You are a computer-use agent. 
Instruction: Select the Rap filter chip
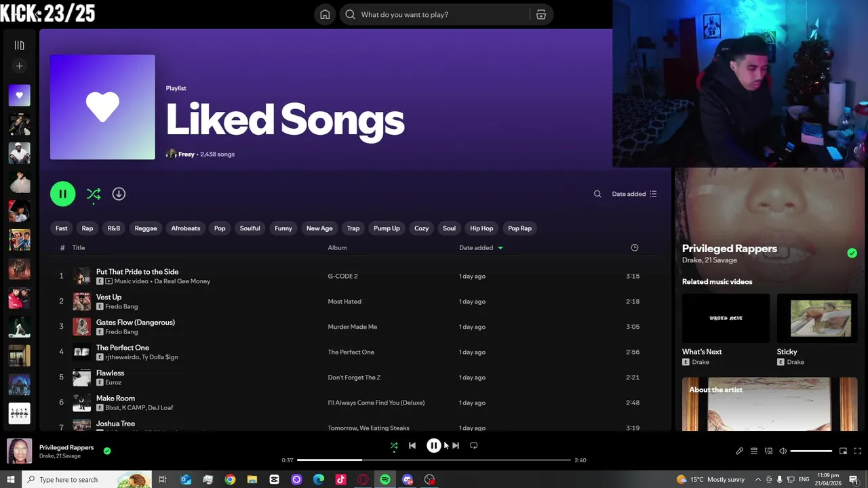[x=87, y=228]
